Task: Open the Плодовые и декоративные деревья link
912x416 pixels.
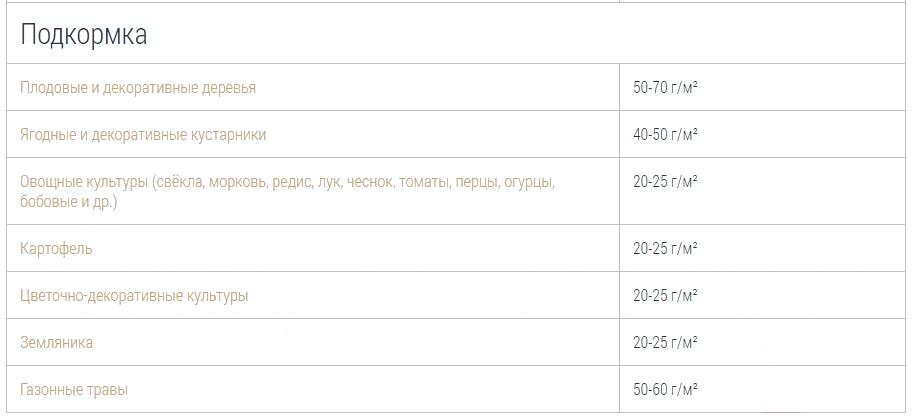Action: click(x=138, y=88)
